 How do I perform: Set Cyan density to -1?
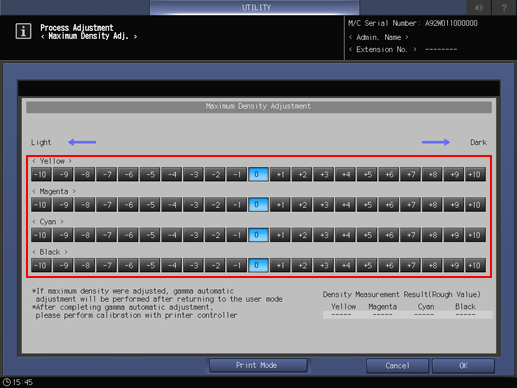pyautogui.click(x=237, y=235)
